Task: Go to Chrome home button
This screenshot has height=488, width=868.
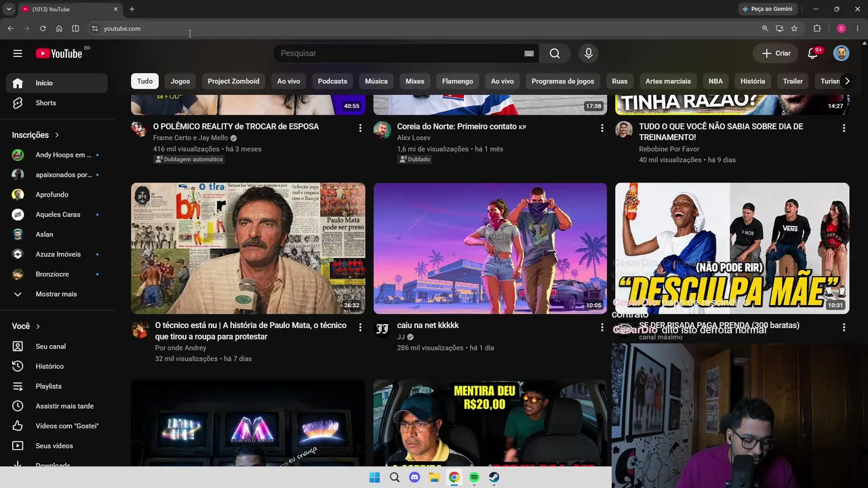Action: 59,28
